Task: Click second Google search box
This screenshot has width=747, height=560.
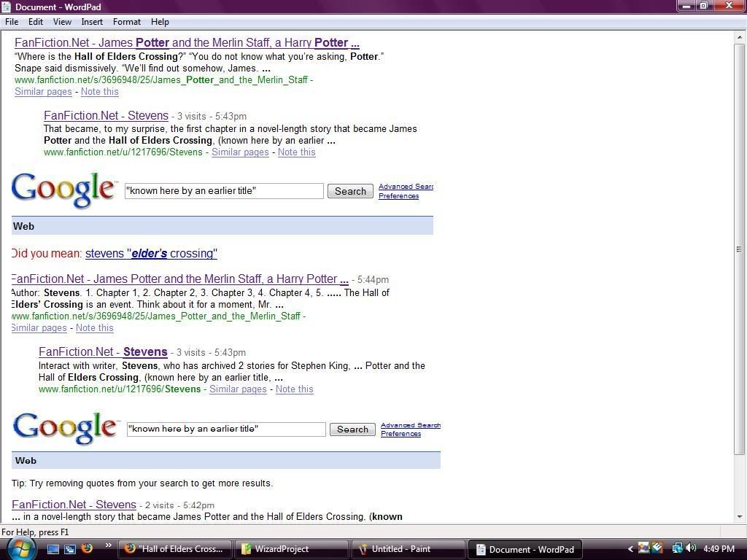Action: click(x=226, y=429)
